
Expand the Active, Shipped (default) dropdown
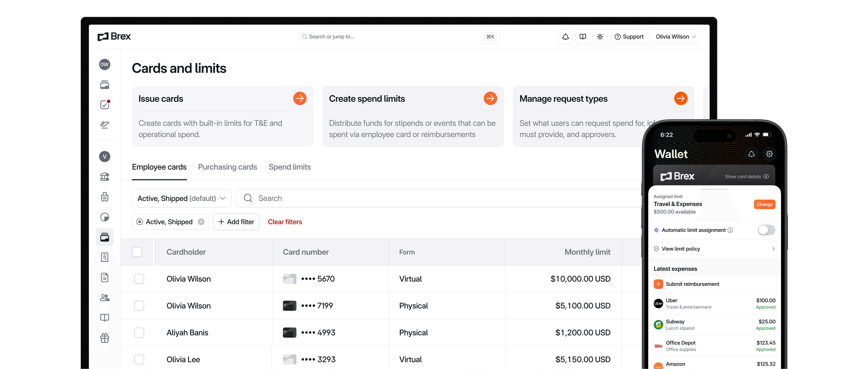181,198
